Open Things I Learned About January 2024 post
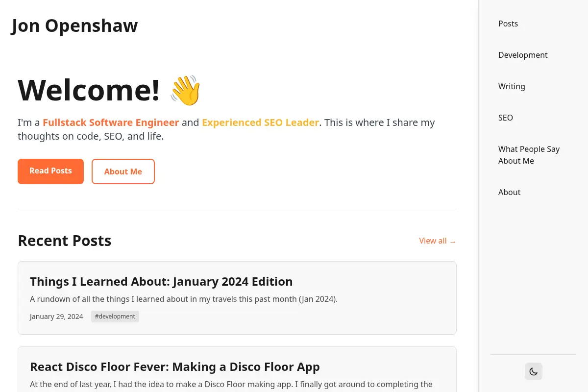This screenshot has height=392, width=588. (161, 282)
